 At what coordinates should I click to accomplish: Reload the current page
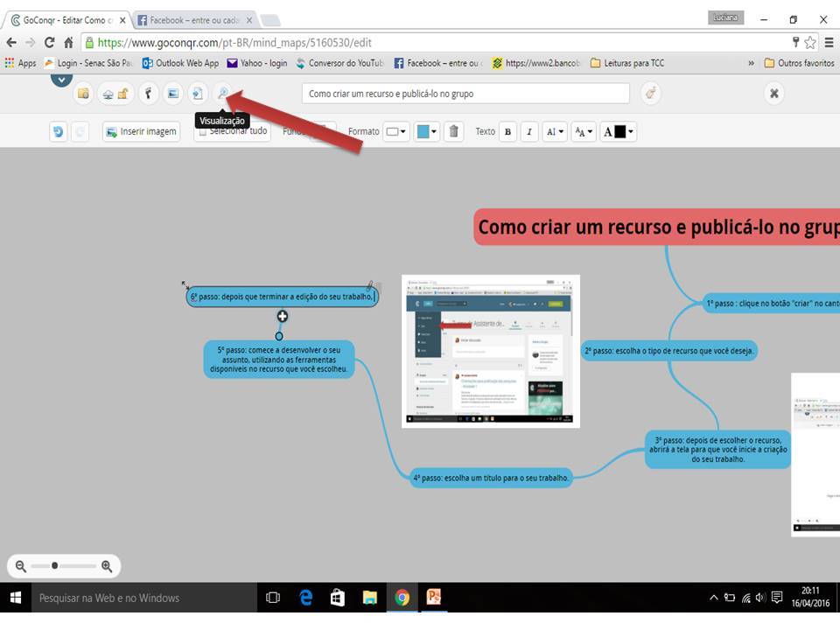click(x=49, y=42)
